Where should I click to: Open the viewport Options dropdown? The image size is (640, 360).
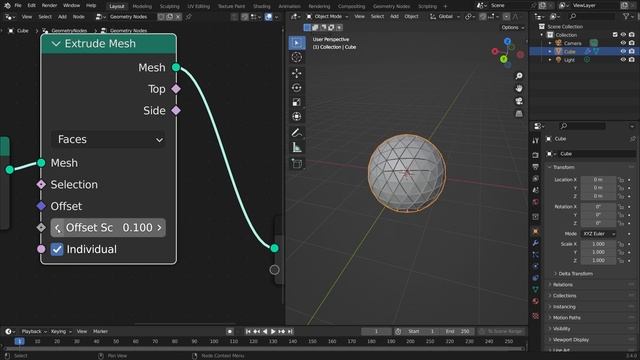(513, 27)
